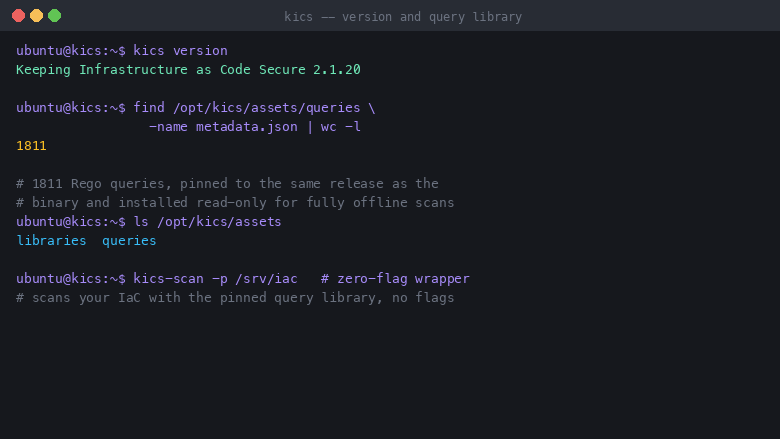Click the 'kics-scan -p /srv/iac' command
780x439 pixels.
coord(215,279)
